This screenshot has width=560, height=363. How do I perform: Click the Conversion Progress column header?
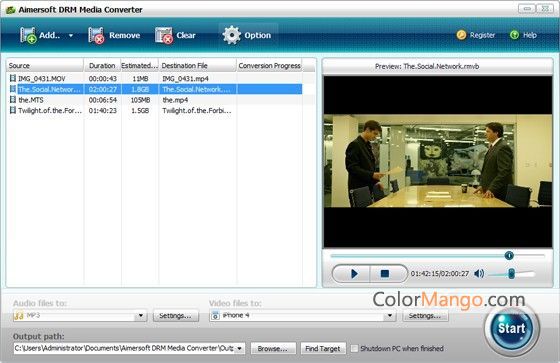(269, 66)
